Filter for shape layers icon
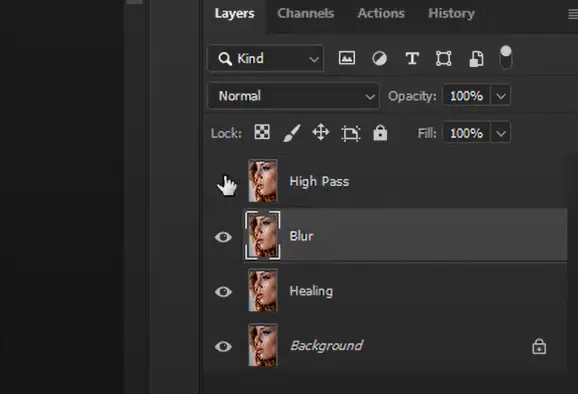The width and height of the screenshot is (578, 394). 443,58
